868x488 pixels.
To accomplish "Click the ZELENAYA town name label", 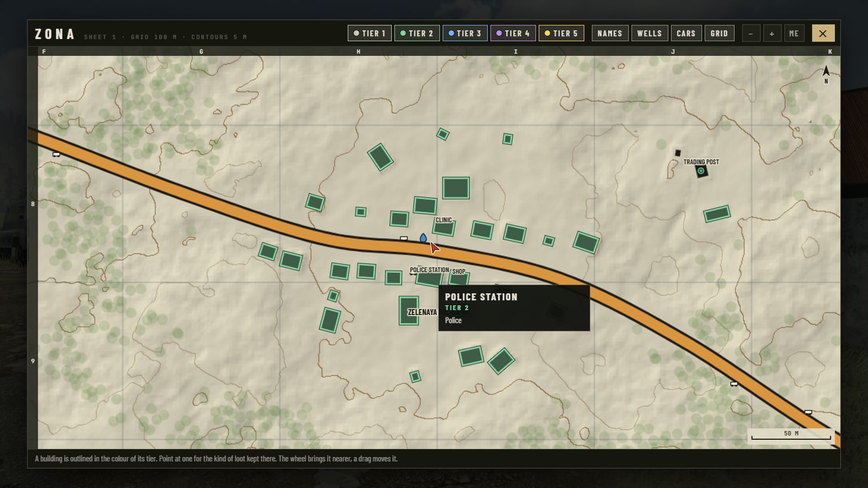I will (422, 312).
